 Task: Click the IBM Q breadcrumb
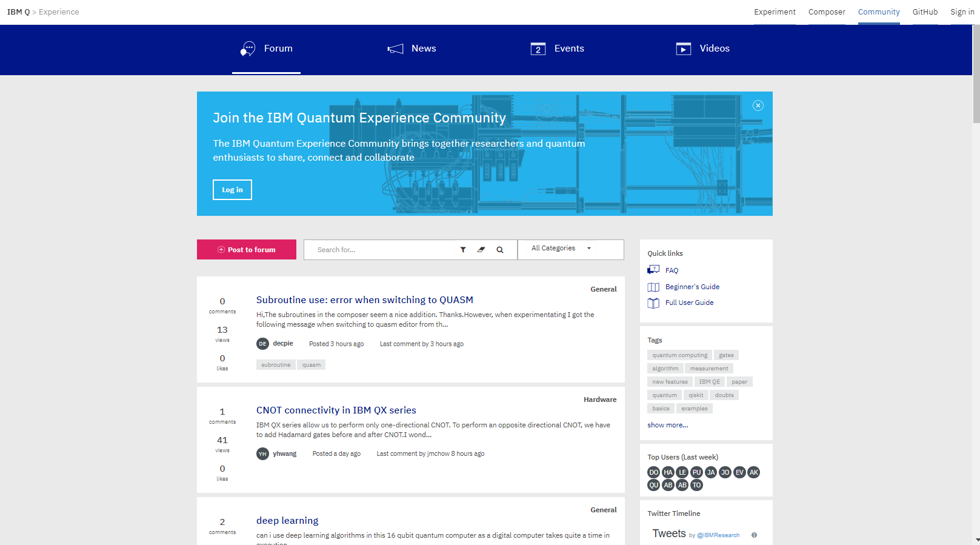coord(18,12)
